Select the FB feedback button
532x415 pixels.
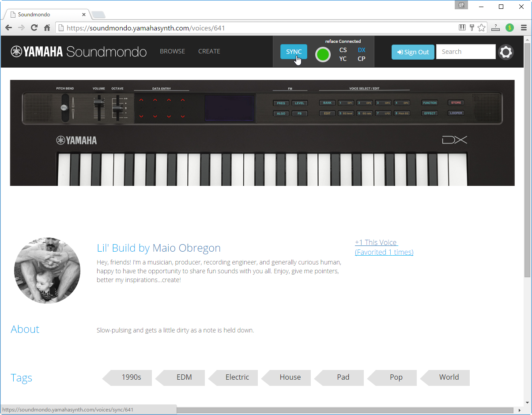point(299,113)
